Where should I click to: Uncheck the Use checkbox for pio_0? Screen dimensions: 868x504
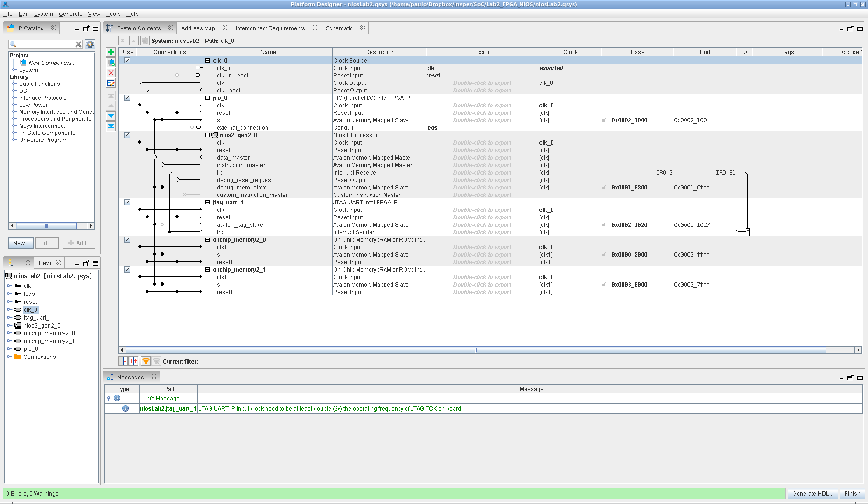click(x=127, y=98)
